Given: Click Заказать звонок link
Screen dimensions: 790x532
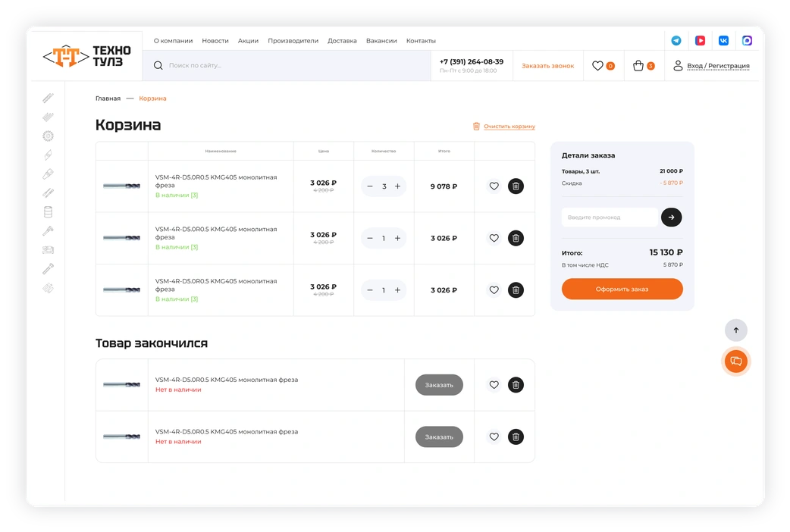Looking at the screenshot, I should pos(547,66).
